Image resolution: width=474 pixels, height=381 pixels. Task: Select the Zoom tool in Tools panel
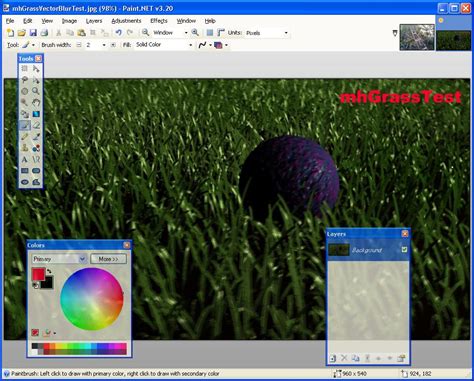(x=36, y=91)
